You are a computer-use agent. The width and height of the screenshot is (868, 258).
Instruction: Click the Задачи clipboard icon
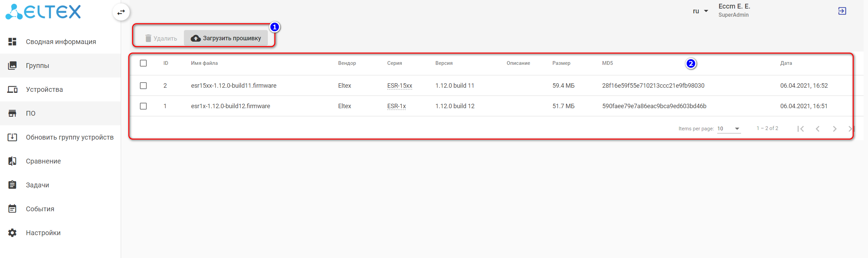[x=12, y=185]
